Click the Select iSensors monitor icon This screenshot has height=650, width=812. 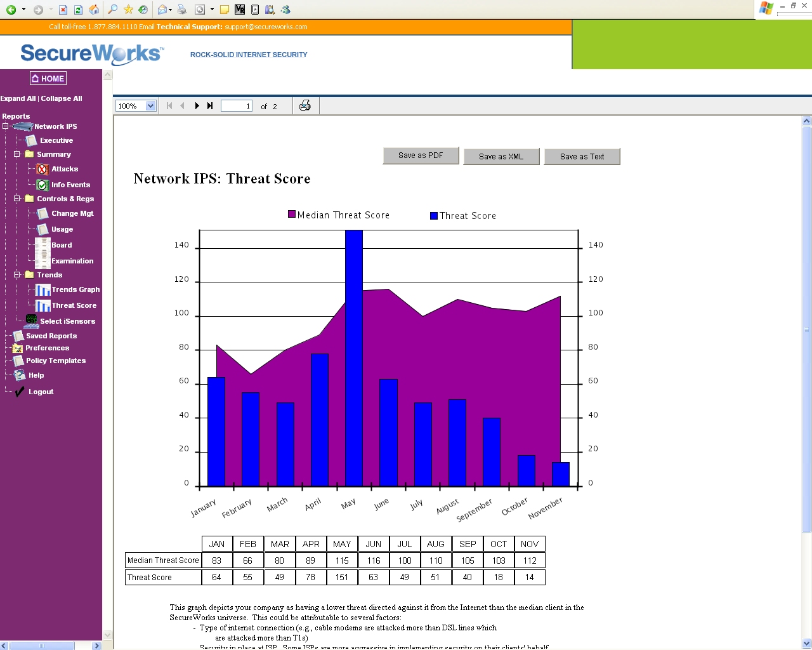pyautogui.click(x=31, y=321)
